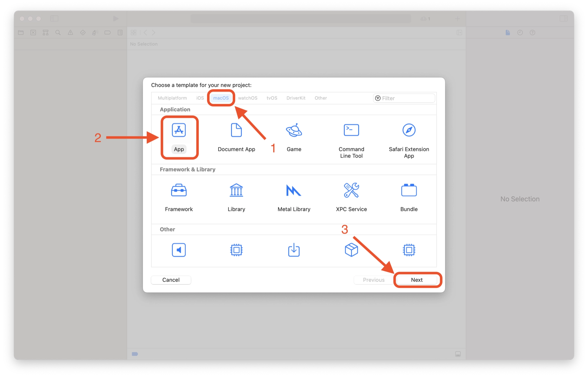Pick the Metal Library template

294,197
